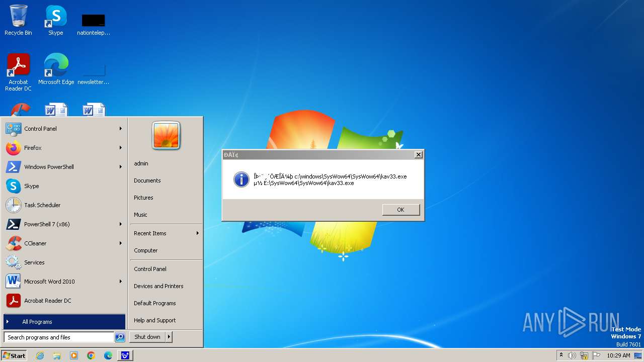The height and width of the screenshot is (362, 644).
Task: Open Control Panel in right pane
Action: click(150, 269)
